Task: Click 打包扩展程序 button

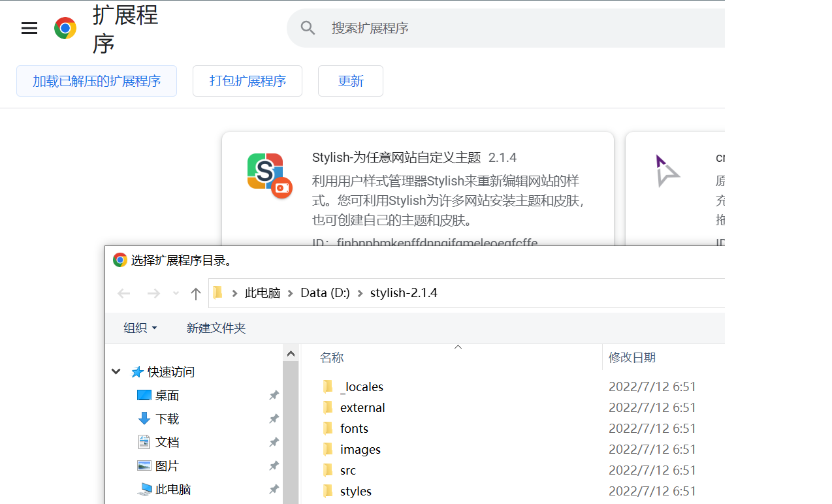Action: pyautogui.click(x=248, y=81)
